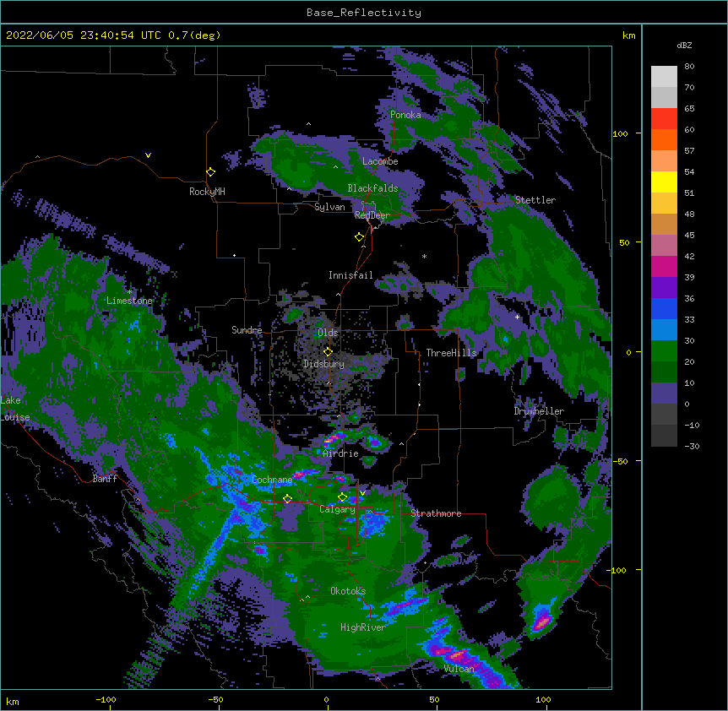Select the red 60-65 dBZ legend swatch
The width and height of the screenshot is (728, 711).
(x=664, y=118)
